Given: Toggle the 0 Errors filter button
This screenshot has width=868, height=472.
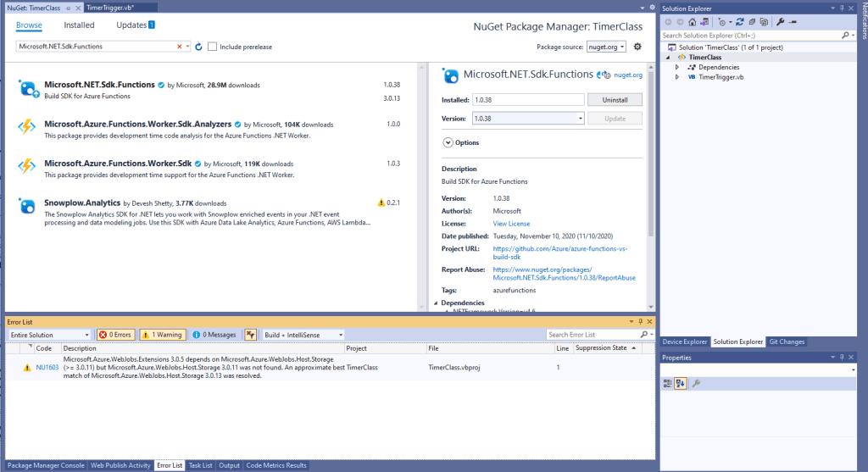Looking at the screenshot, I should coord(115,335).
